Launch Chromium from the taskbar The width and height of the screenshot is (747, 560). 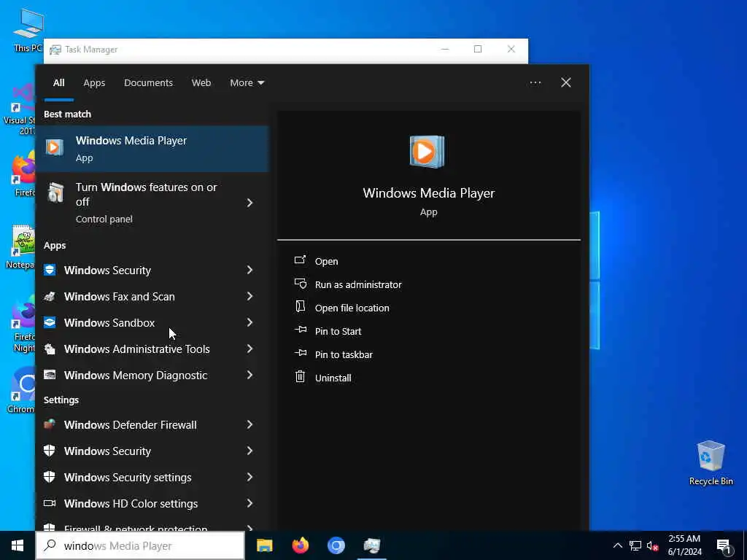[x=336, y=545]
